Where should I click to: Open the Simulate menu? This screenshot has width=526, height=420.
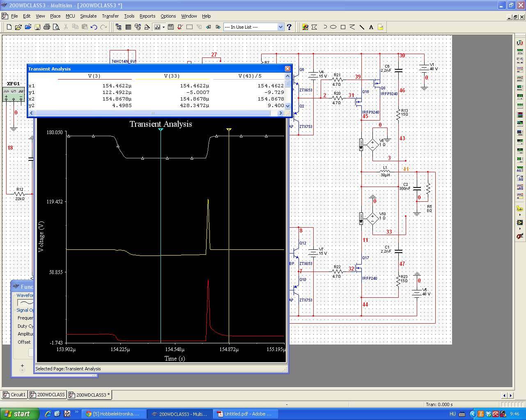[88, 16]
